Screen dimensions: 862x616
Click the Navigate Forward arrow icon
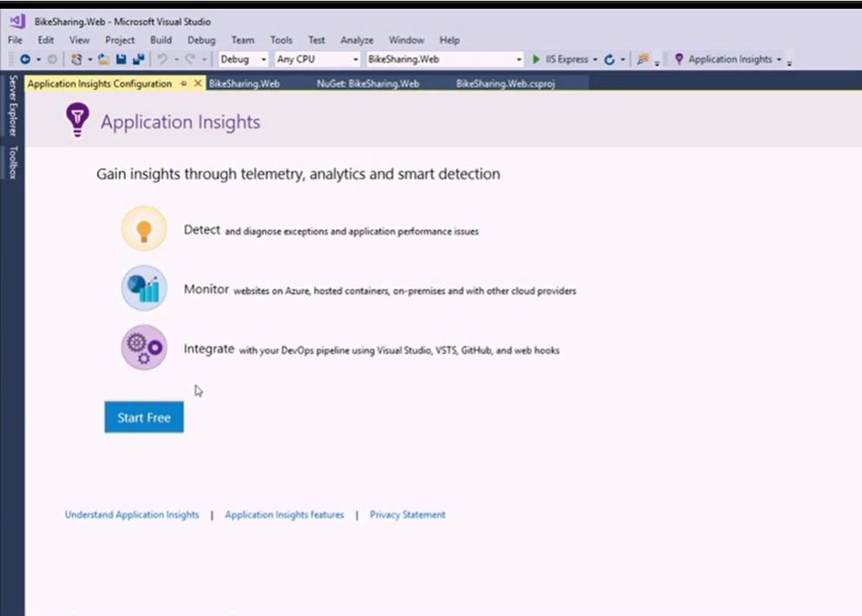[x=52, y=59]
